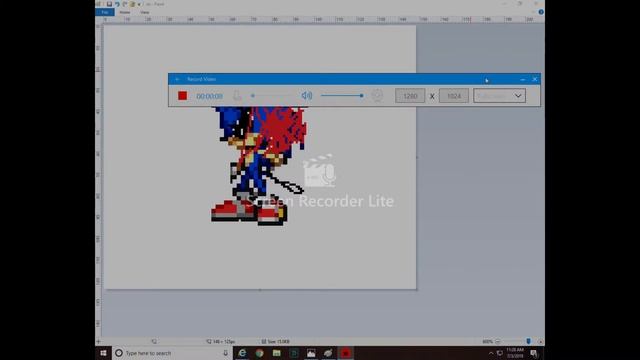640x360 pixels.
Task: Click the Sonic pixel art on canvas
Action: point(258,165)
